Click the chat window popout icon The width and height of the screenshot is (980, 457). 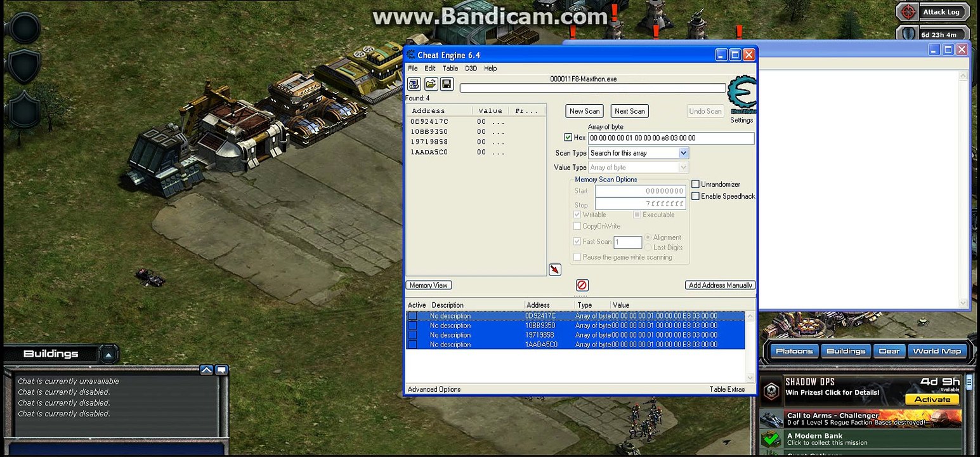[x=221, y=369]
